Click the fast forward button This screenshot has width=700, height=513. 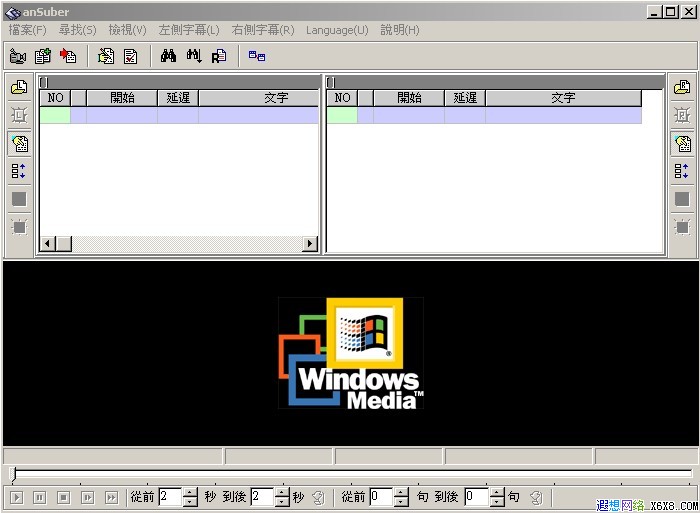(111, 497)
